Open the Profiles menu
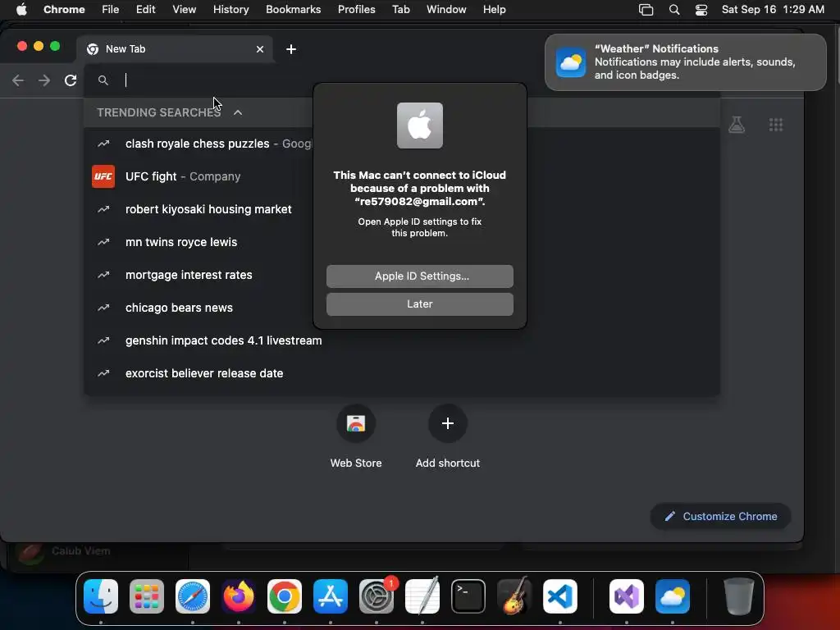The height and width of the screenshot is (630, 840). pos(356,10)
